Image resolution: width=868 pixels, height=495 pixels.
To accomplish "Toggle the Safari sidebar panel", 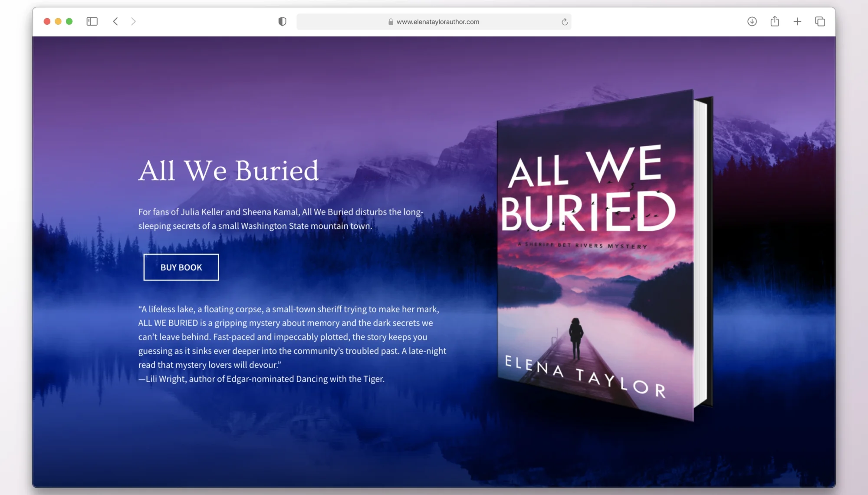I will [92, 21].
